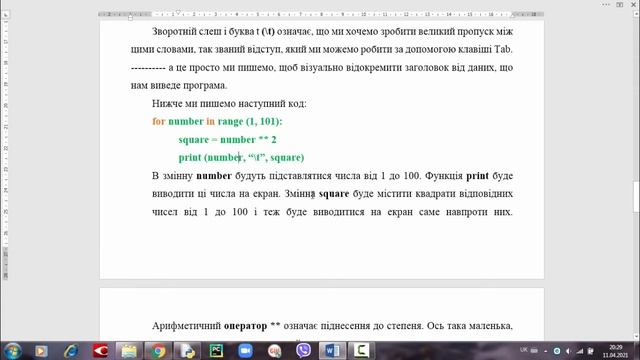Click the UK language indicator in the tray
Screen dimensions: 640x360
tap(524, 350)
